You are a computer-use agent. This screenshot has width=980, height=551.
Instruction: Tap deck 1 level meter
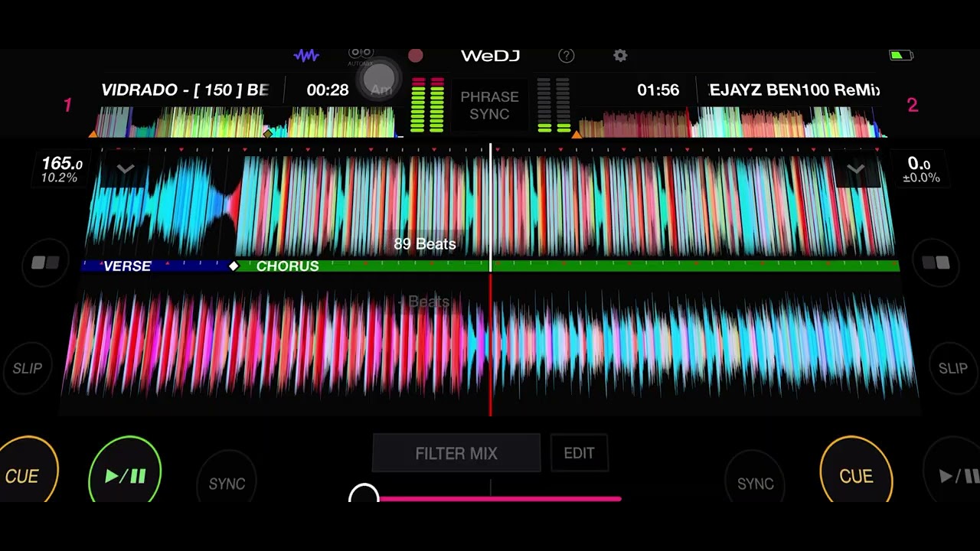click(x=427, y=105)
